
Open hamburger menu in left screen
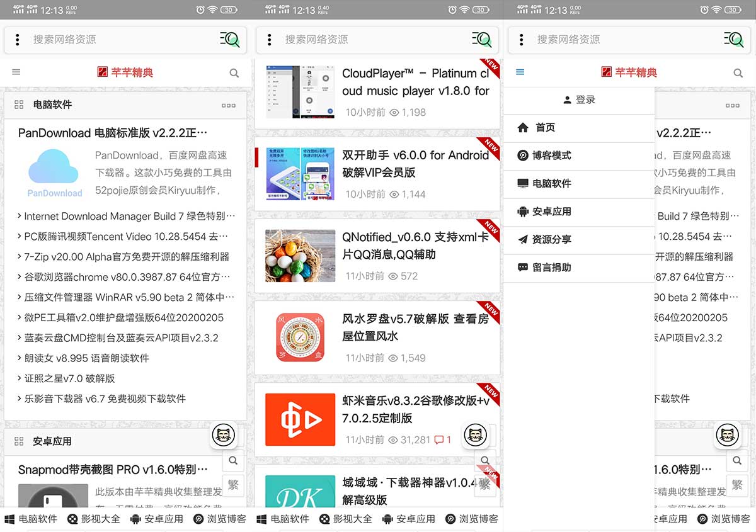click(16, 72)
